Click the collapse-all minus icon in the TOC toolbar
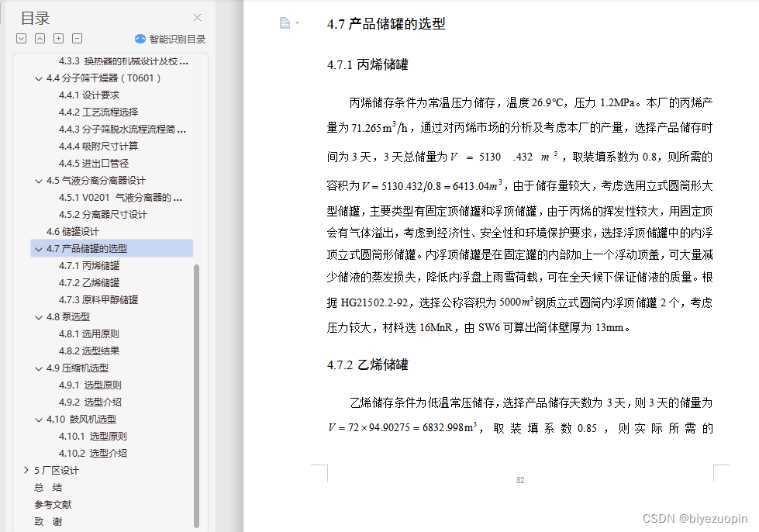This screenshot has width=759, height=532. (77, 38)
